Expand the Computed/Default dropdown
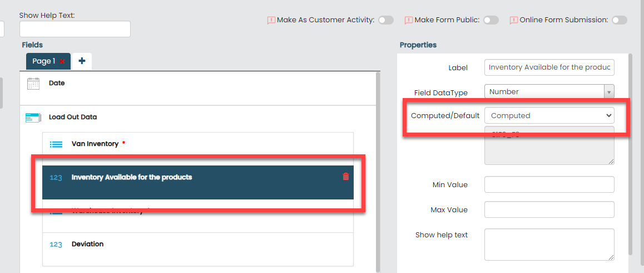Viewport: 644px width, 273px height. coord(549,115)
